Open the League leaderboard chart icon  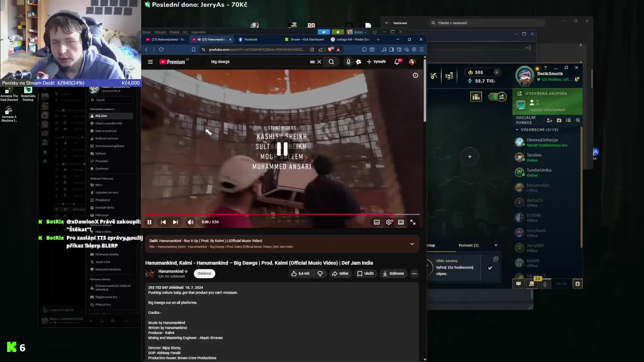tap(476, 97)
